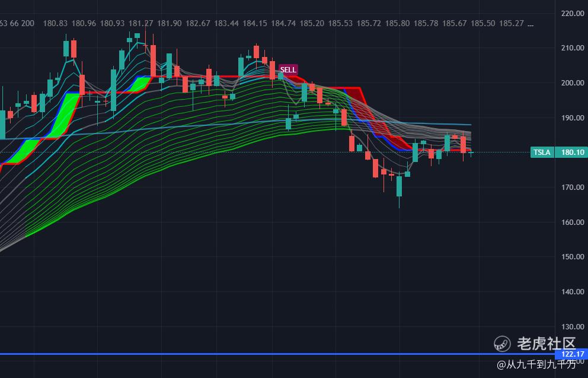The image size is (588, 378).
Task: Click the indicator parameters '63 66 200'
Action: tap(17, 23)
